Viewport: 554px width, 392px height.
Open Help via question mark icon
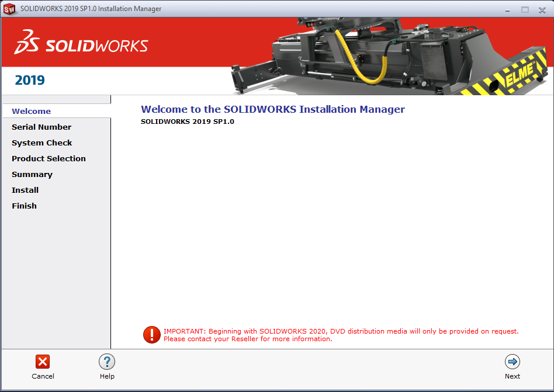(107, 362)
